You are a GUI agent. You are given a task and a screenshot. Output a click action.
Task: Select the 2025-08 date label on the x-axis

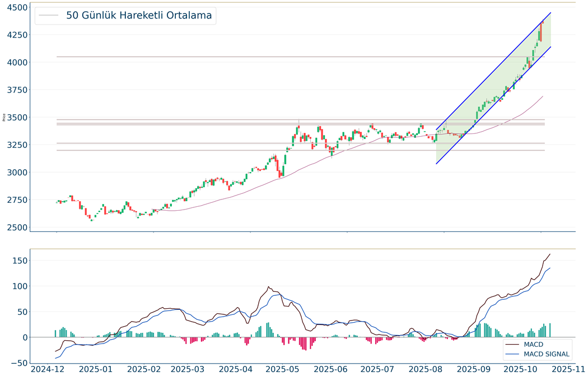tap(424, 369)
